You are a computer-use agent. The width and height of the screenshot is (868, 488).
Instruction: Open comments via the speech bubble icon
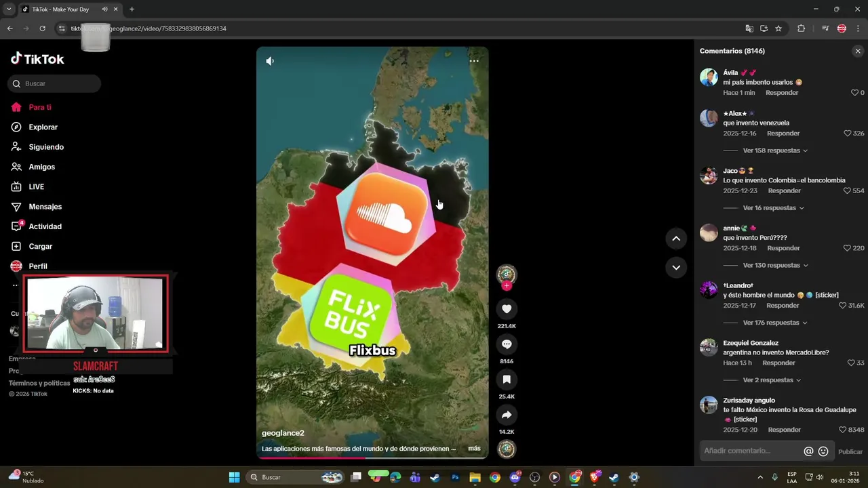click(507, 344)
